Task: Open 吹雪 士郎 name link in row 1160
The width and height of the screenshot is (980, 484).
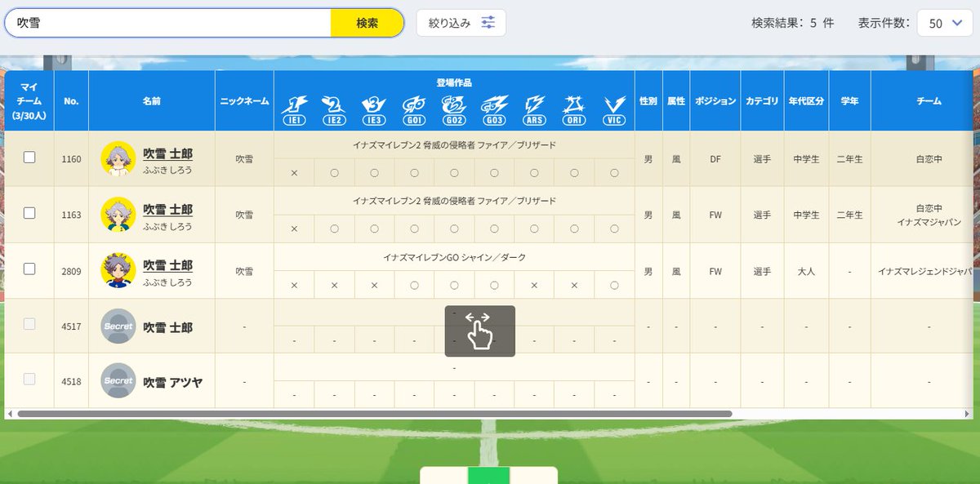Action: (167, 153)
